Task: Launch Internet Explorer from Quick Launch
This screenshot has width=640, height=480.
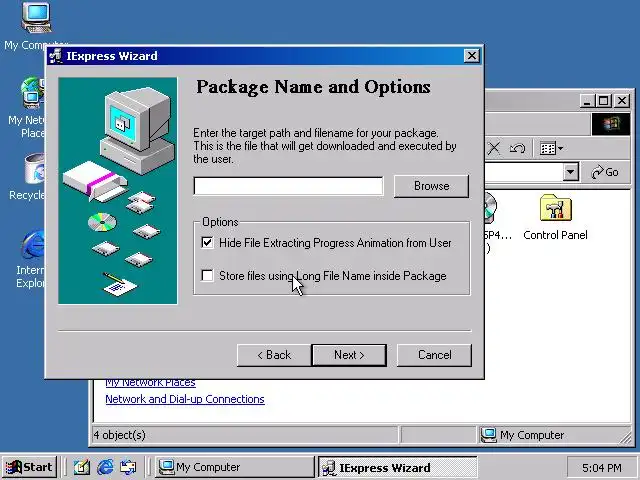Action: tap(105, 467)
